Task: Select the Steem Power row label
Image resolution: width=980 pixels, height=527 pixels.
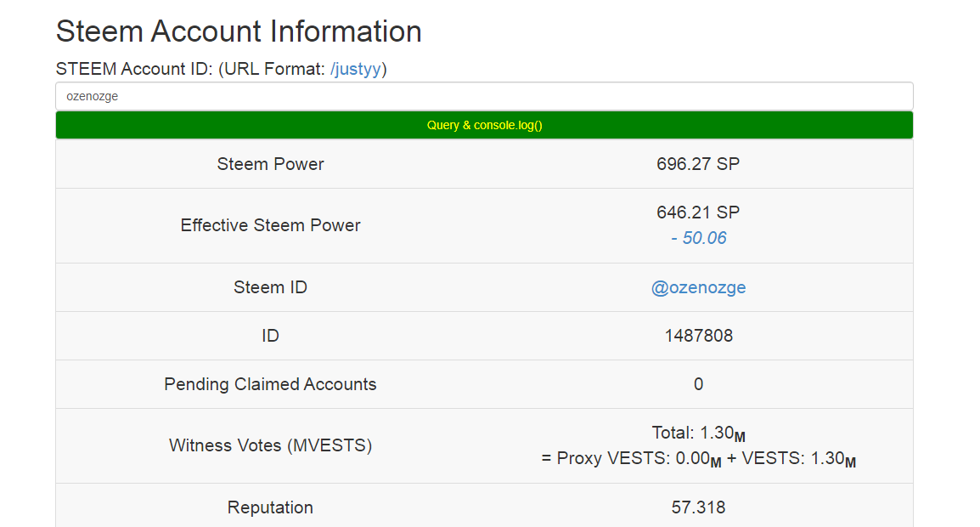Action: tap(270, 164)
